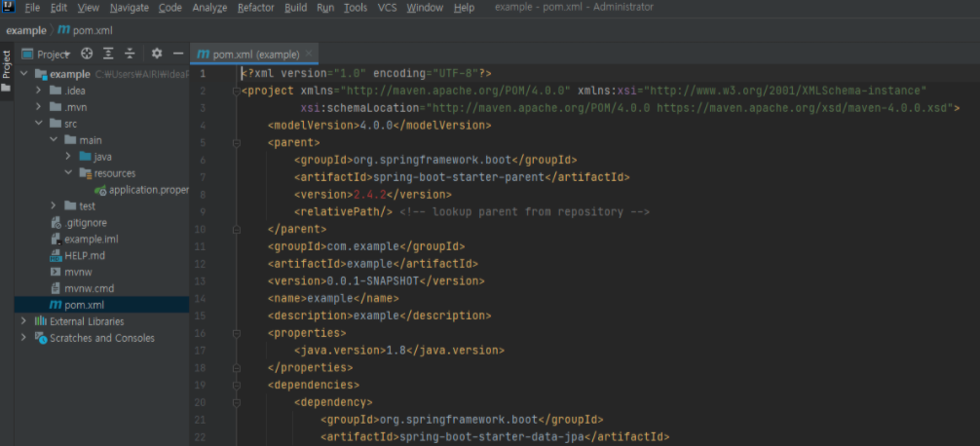Viewport: 980px width, 446px height.
Task: Open the Project view dropdown
Action: point(46,54)
